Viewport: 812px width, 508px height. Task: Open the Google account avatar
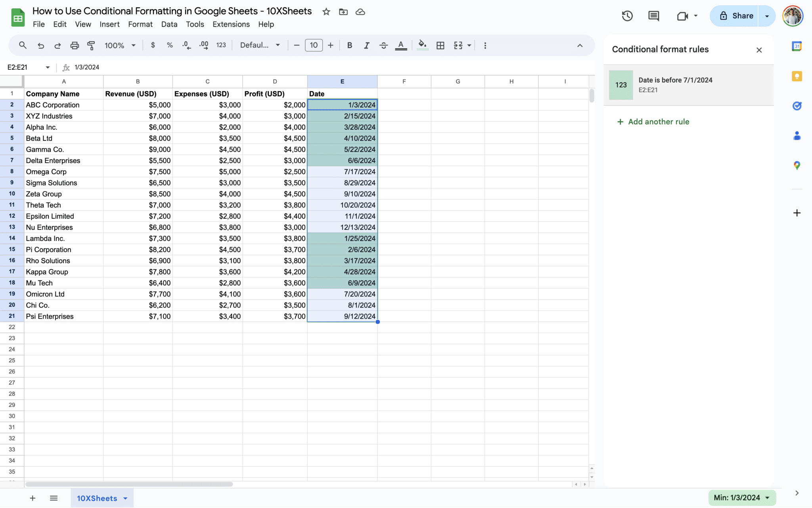(793, 16)
